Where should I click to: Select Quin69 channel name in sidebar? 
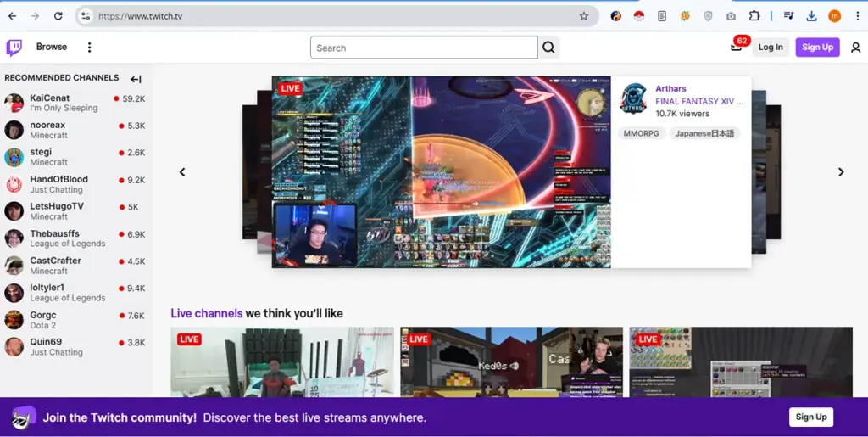point(46,342)
